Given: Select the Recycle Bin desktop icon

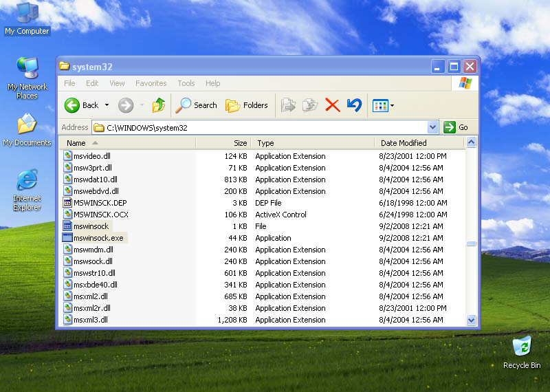Looking at the screenshot, I should pos(522,347).
